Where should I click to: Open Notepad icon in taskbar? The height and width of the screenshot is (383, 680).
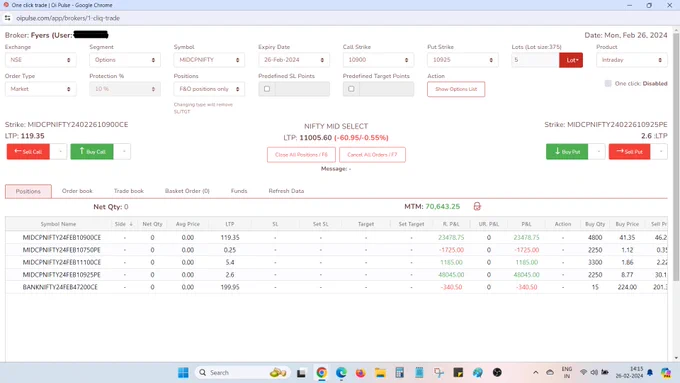(419, 373)
